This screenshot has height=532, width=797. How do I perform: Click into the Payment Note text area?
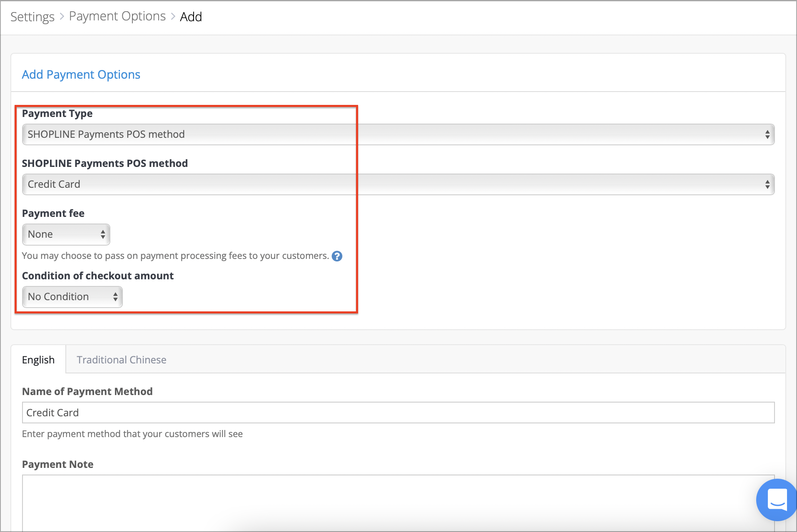(x=398, y=503)
